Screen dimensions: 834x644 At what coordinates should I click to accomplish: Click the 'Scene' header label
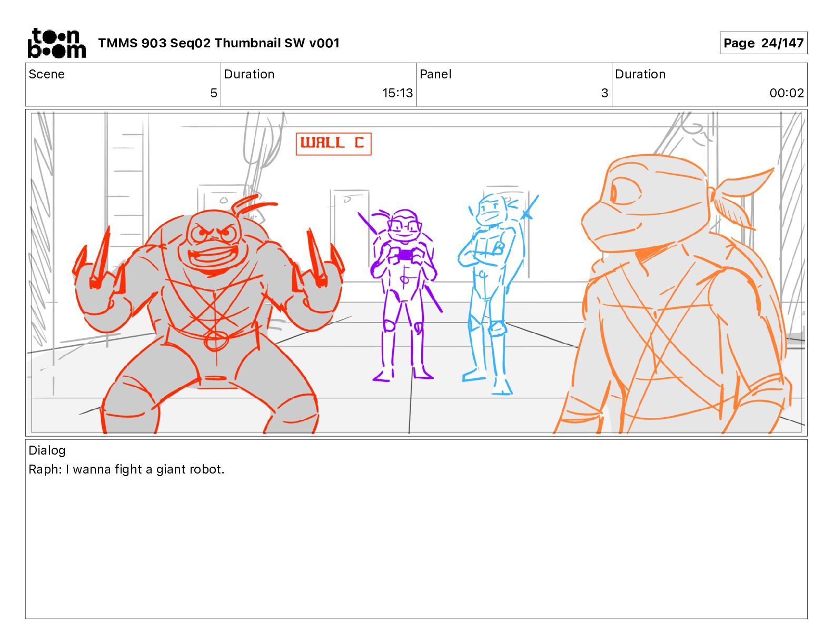(x=47, y=74)
